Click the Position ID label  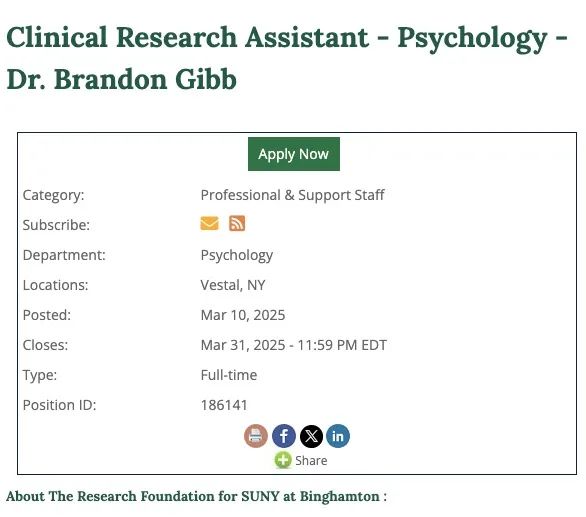(59, 405)
